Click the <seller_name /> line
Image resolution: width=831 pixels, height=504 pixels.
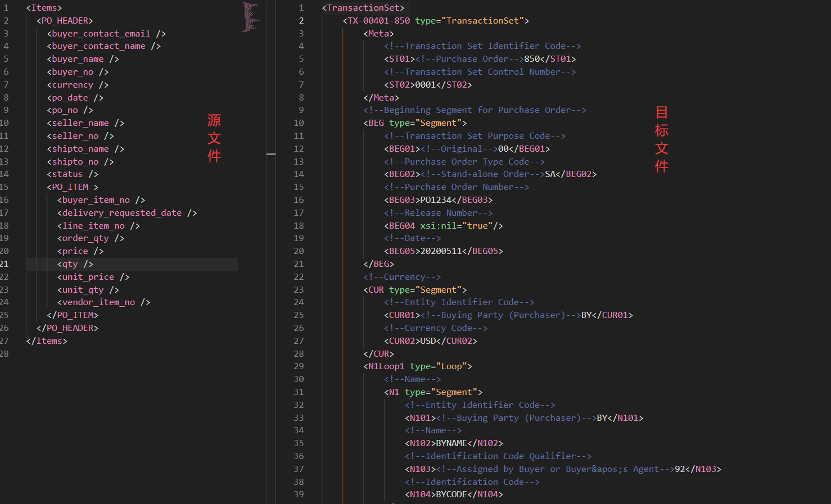[85, 123]
